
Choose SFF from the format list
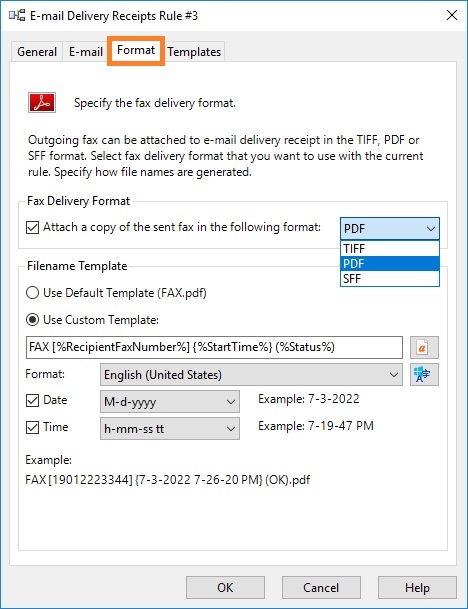click(x=390, y=278)
